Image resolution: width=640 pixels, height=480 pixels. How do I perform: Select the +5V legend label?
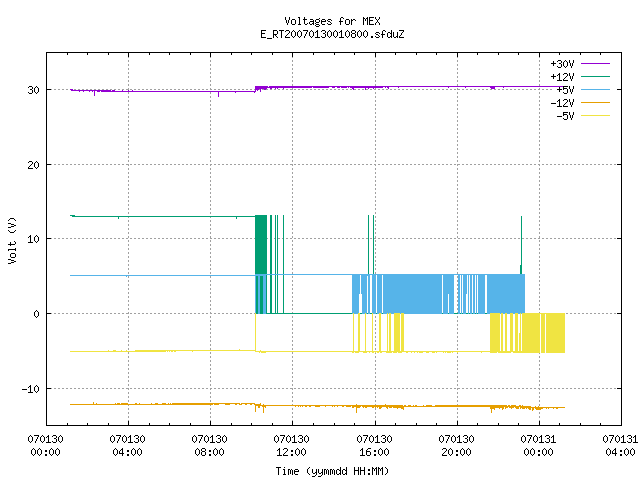[565, 90]
